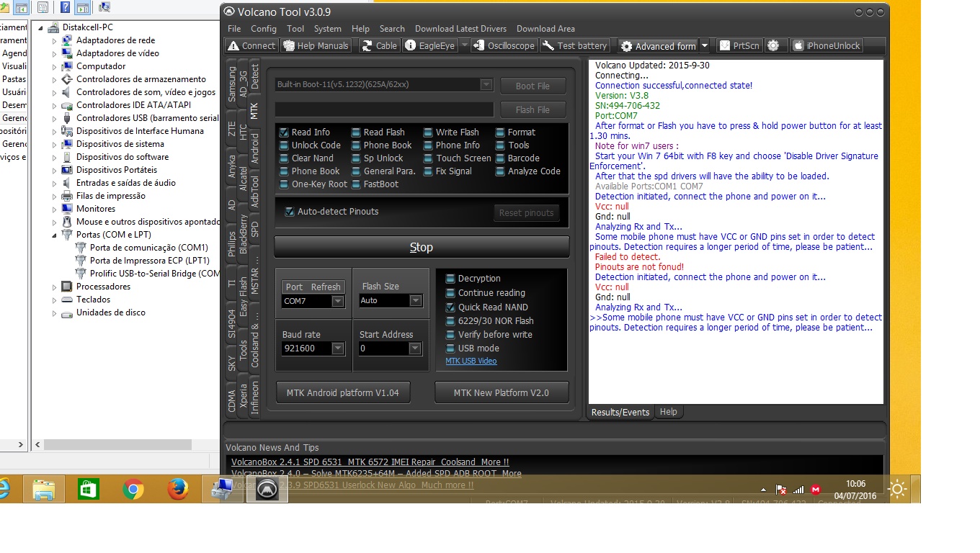Screen dimensions: 980x553
Task: Click the Boot File button
Action: point(533,86)
